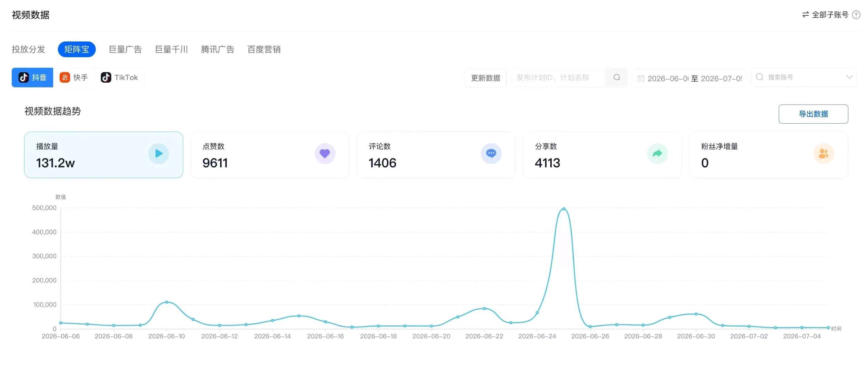Select the 评论数 1406 metric card
The width and height of the screenshot is (868, 372).
click(x=436, y=155)
